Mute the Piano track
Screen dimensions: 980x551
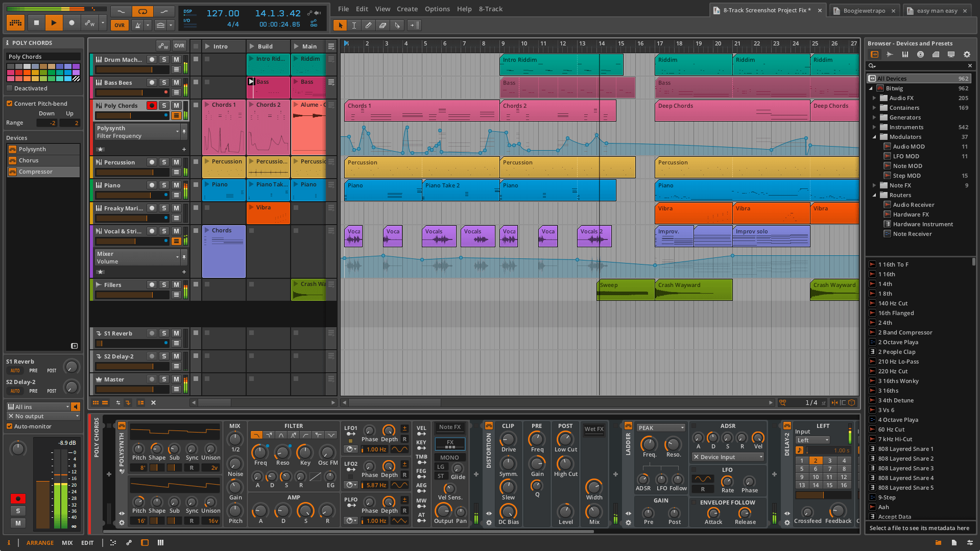[x=176, y=185]
